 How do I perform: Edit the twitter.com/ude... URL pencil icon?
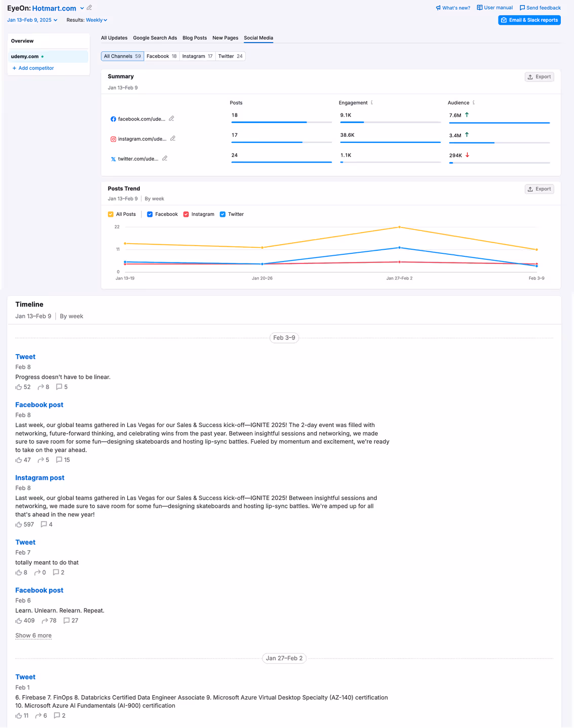(x=165, y=159)
